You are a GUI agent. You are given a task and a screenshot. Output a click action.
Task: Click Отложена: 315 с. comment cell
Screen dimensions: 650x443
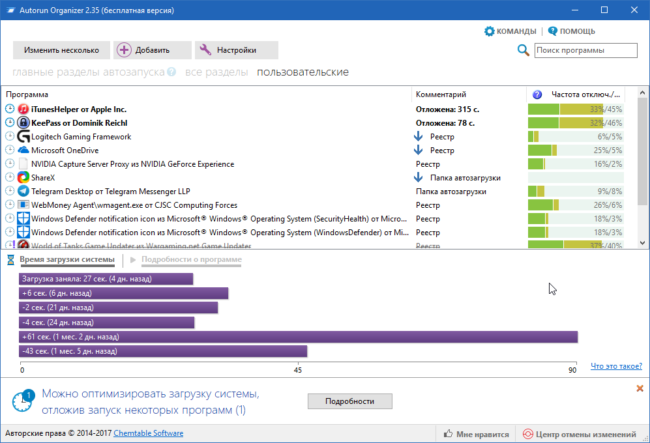point(447,109)
